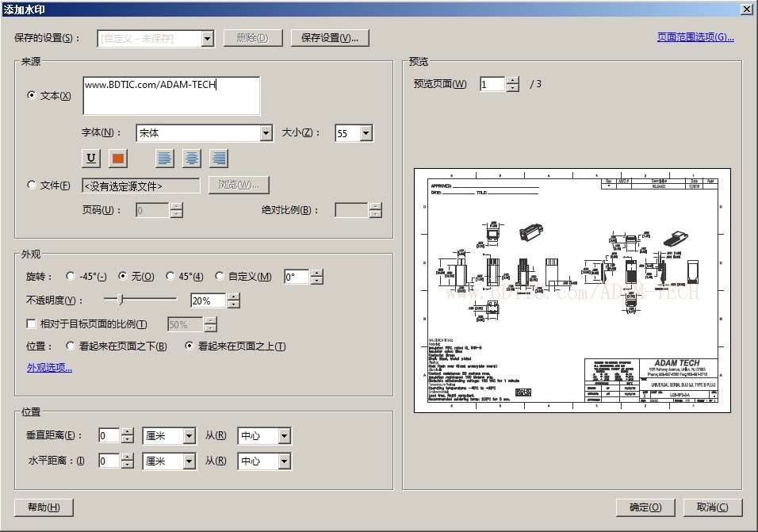This screenshot has width=758, height=532.
Task: Increase vertical distance with up arrow
Action: (x=128, y=432)
